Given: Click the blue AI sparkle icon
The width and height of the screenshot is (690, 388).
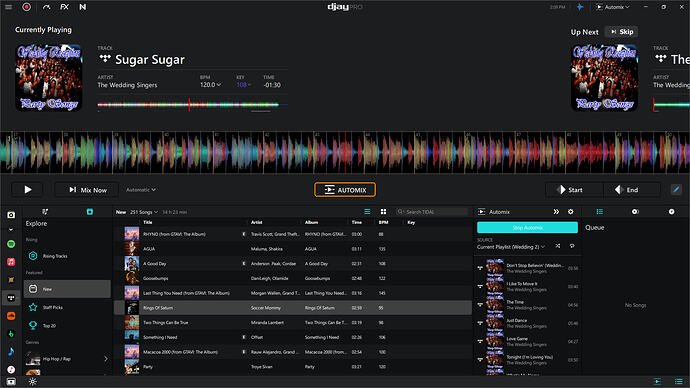Looking at the screenshot, I should point(580,7).
